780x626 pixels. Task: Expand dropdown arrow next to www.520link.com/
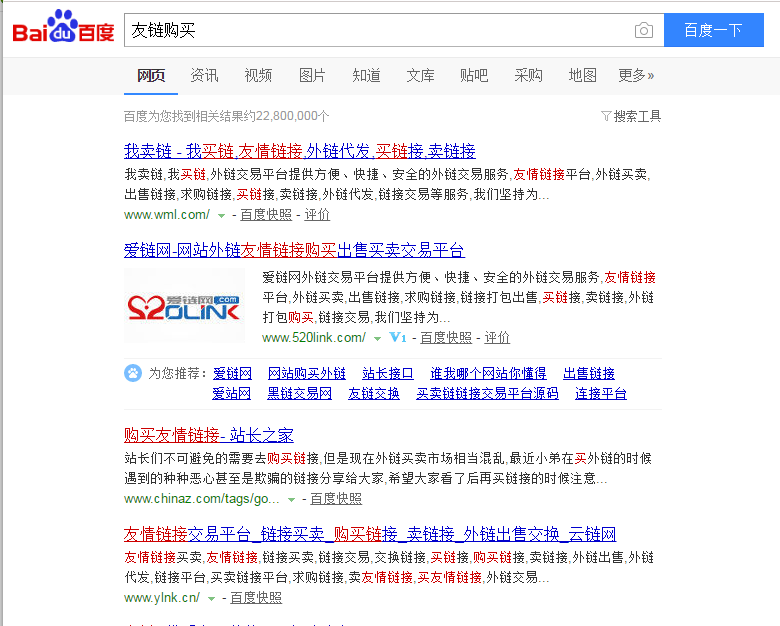(x=378, y=338)
